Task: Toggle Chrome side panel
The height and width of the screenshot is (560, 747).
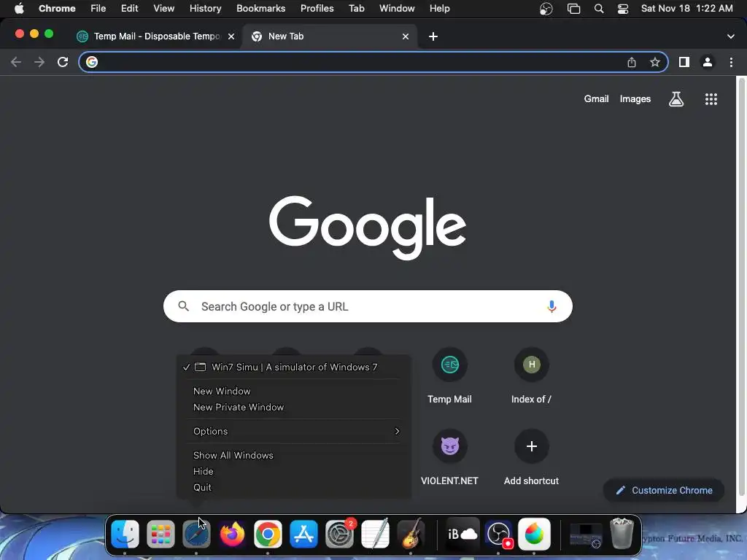Action: (684, 62)
